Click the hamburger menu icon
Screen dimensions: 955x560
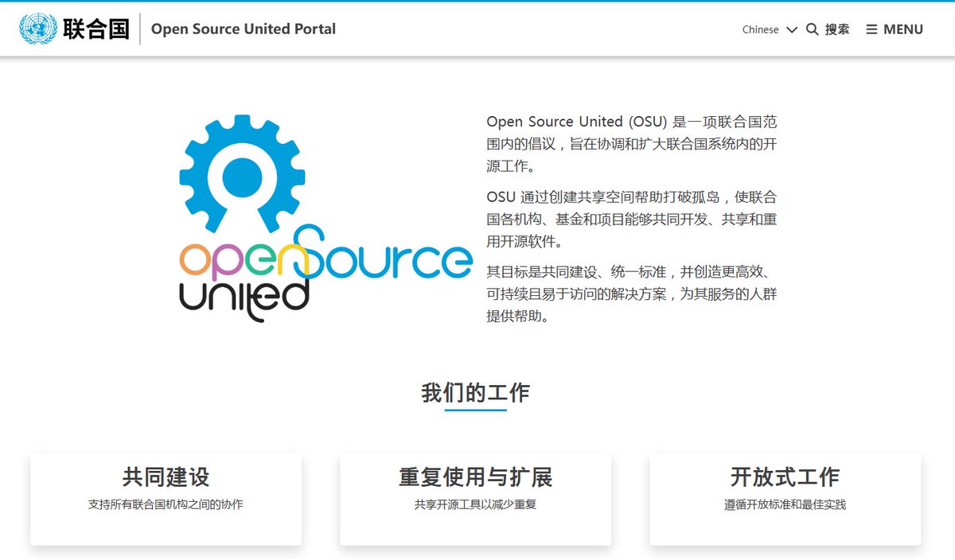click(x=871, y=29)
